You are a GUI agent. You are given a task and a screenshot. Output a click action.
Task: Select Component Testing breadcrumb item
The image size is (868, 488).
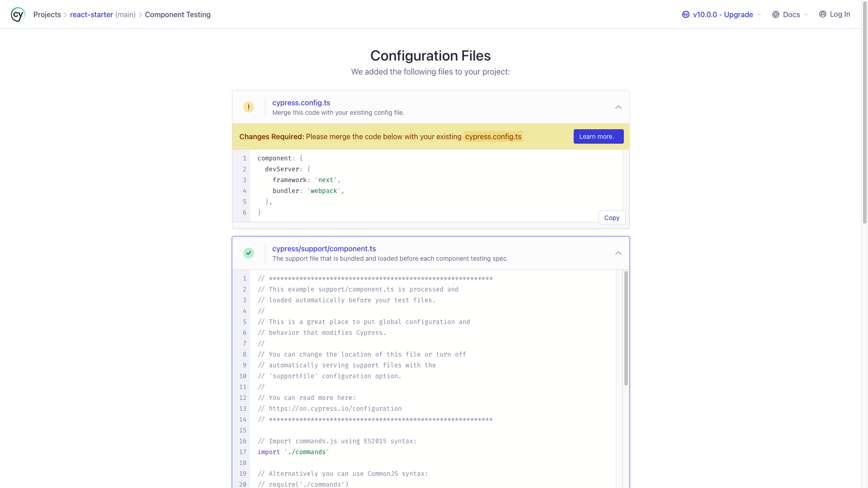click(x=178, y=14)
